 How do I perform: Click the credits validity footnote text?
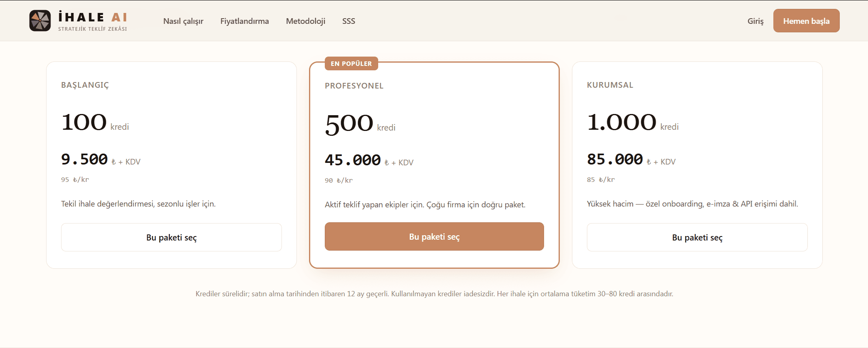[x=434, y=294]
